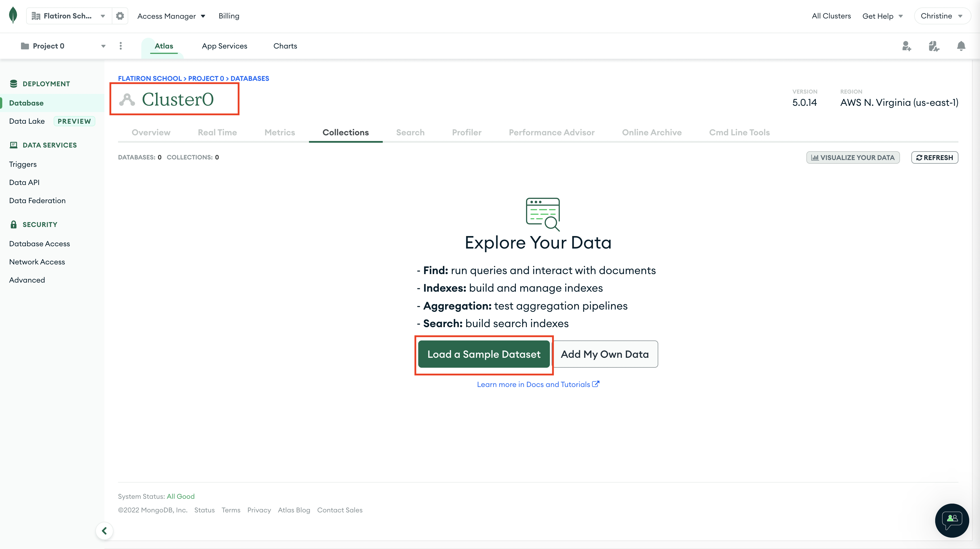Image resolution: width=980 pixels, height=549 pixels.
Task: Open the organization settings gear
Action: coord(120,16)
